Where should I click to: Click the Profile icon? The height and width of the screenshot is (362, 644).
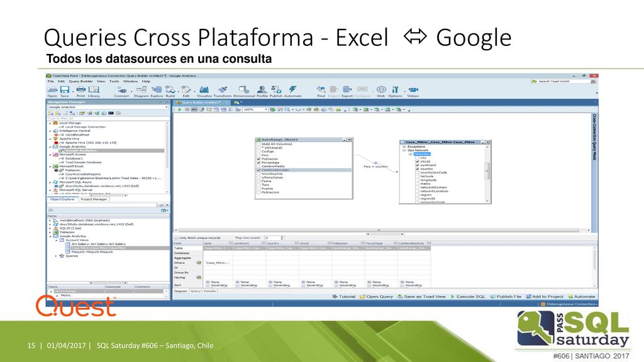(x=262, y=89)
